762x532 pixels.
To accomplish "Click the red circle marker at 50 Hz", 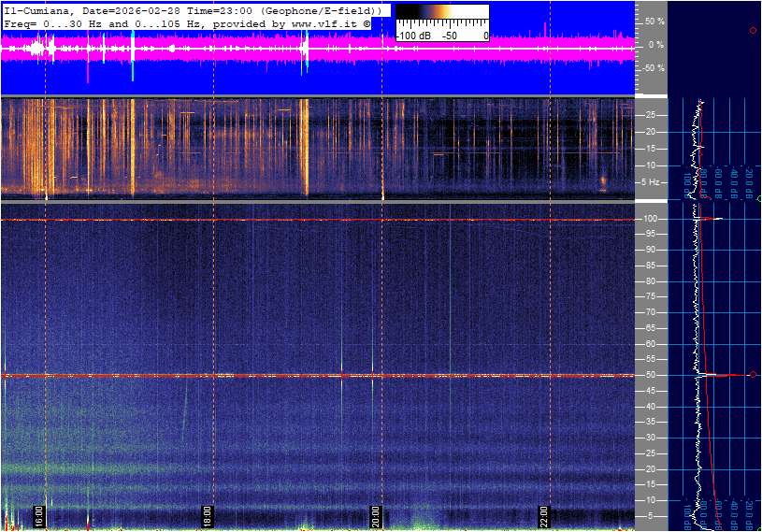I will [x=753, y=375].
